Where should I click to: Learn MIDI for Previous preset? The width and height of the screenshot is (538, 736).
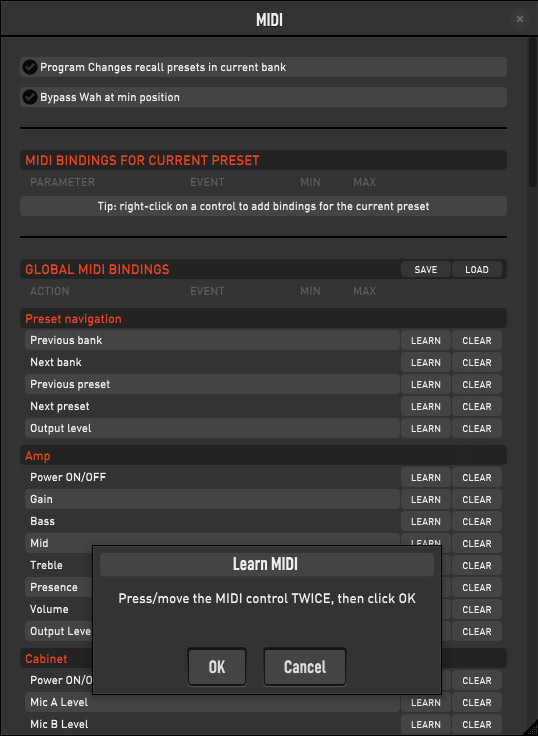coord(425,384)
